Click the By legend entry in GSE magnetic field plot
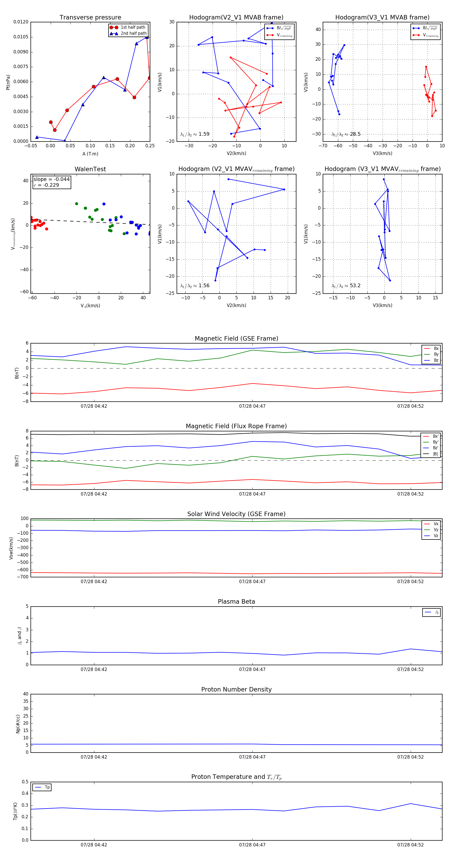The width and height of the screenshot is (473, 868). click(431, 354)
